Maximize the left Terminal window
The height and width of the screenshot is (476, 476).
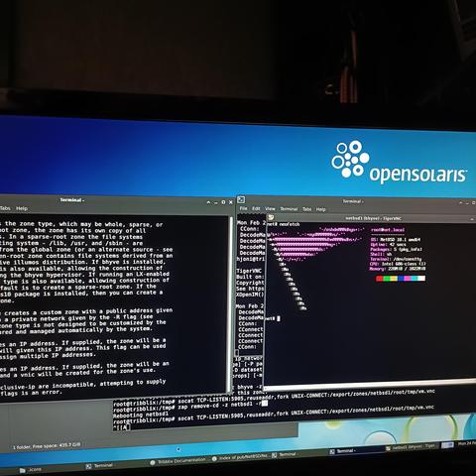[x=223, y=202]
